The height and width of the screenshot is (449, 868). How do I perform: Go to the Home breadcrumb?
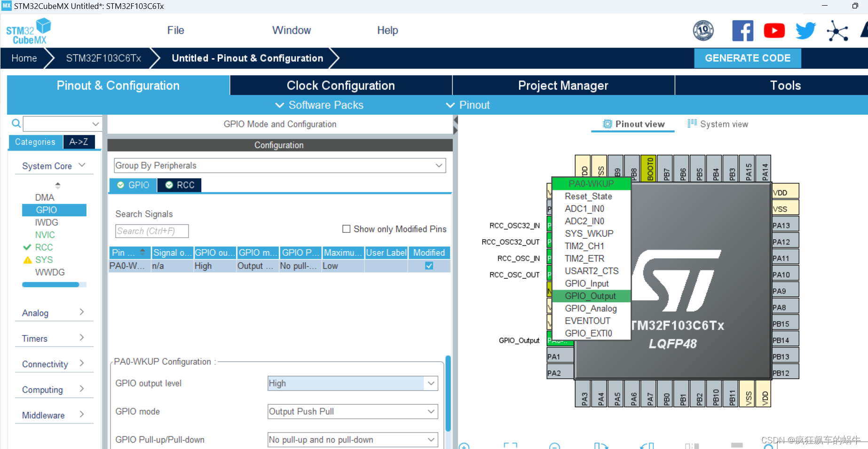point(24,58)
